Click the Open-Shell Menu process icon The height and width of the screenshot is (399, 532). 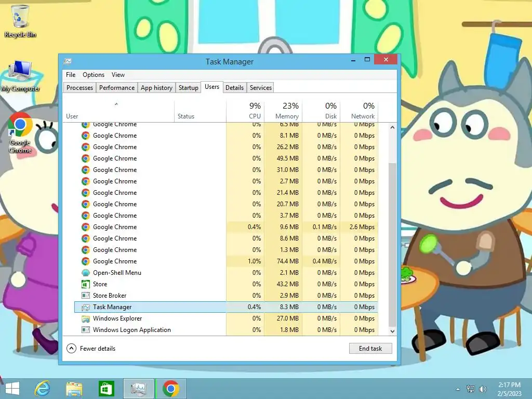click(x=86, y=273)
